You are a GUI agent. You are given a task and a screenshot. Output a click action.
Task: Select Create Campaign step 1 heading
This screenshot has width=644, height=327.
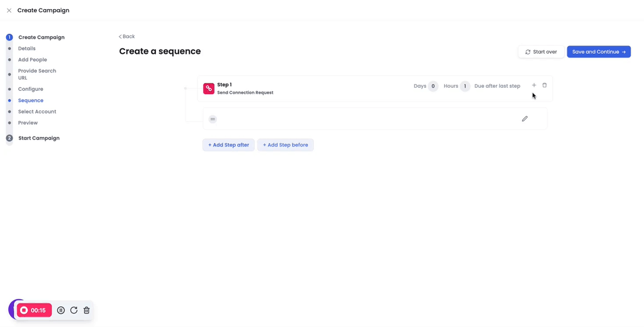[41, 37]
